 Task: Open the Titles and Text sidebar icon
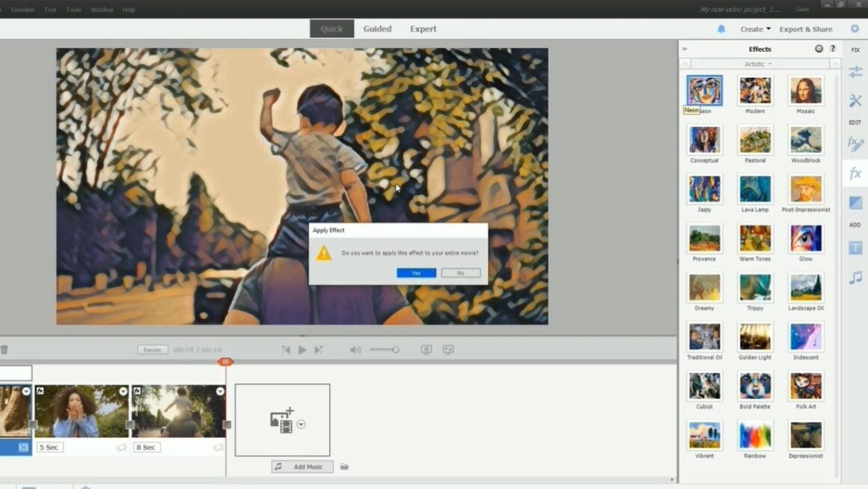point(855,248)
